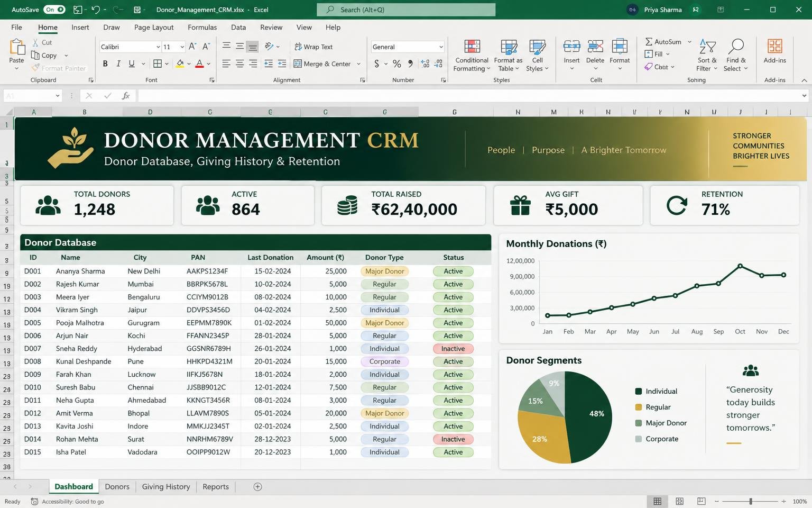Add a new sheet with the plus icon
The image size is (812, 508).
257,487
